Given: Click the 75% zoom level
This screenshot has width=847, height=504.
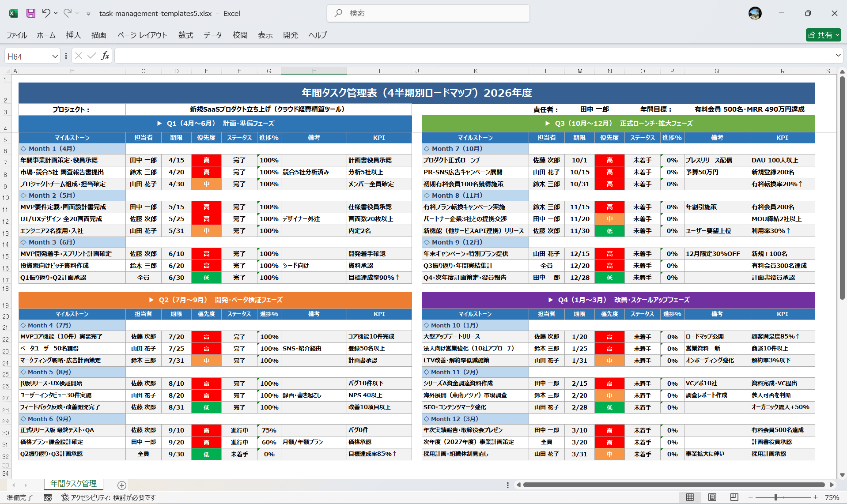Looking at the screenshot, I should [832, 497].
